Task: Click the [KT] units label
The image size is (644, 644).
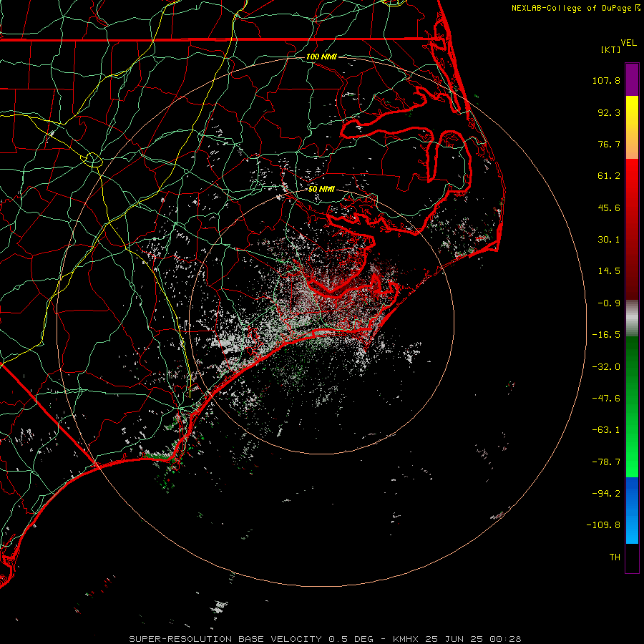Action: click(x=611, y=49)
